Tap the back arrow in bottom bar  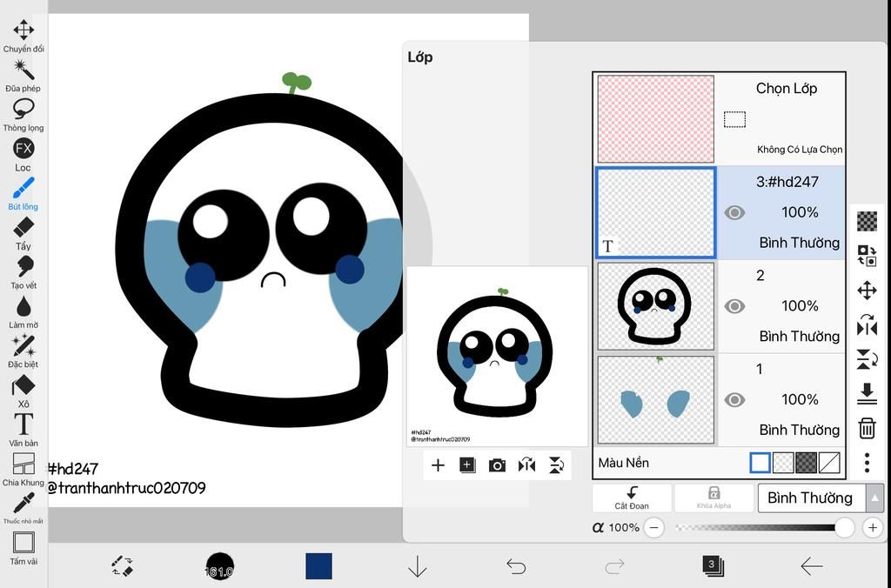(x=812, y=566)
